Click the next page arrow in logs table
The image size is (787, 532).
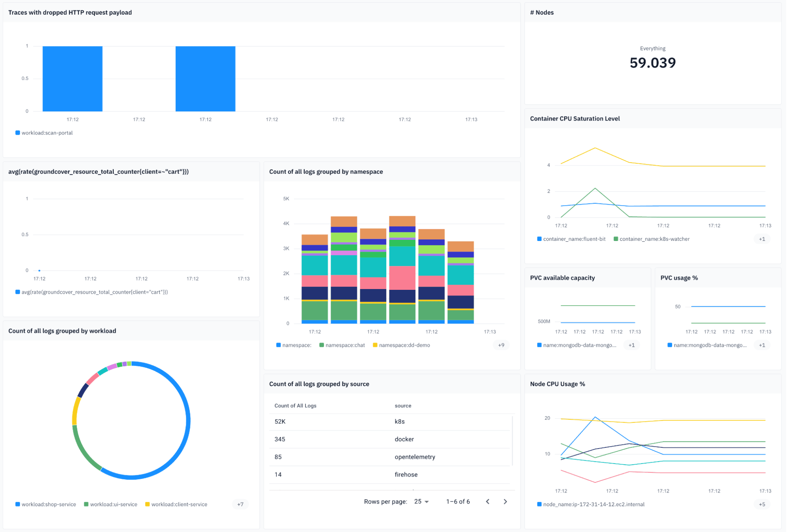click(x=505, y=501)
